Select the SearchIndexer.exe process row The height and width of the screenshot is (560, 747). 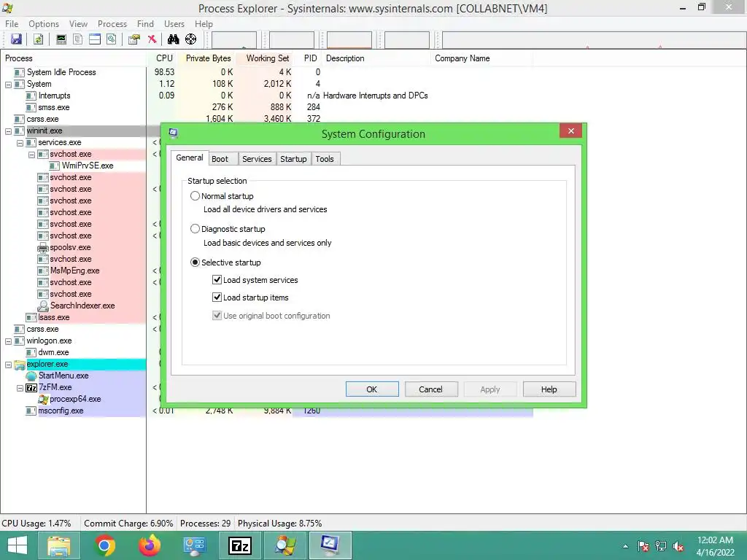(82, 306)
